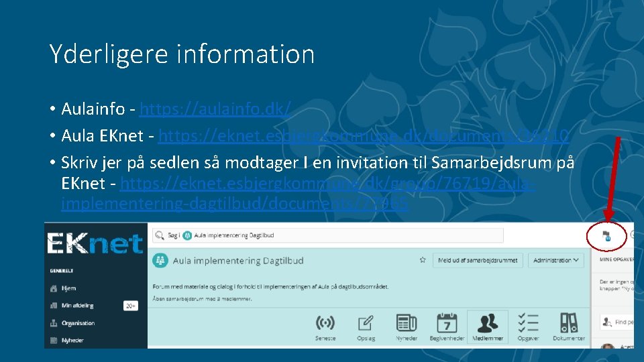Select the Medlemmer tab icon
The width and height of the screenshot is (644, 362).
(x=488, y=323)
